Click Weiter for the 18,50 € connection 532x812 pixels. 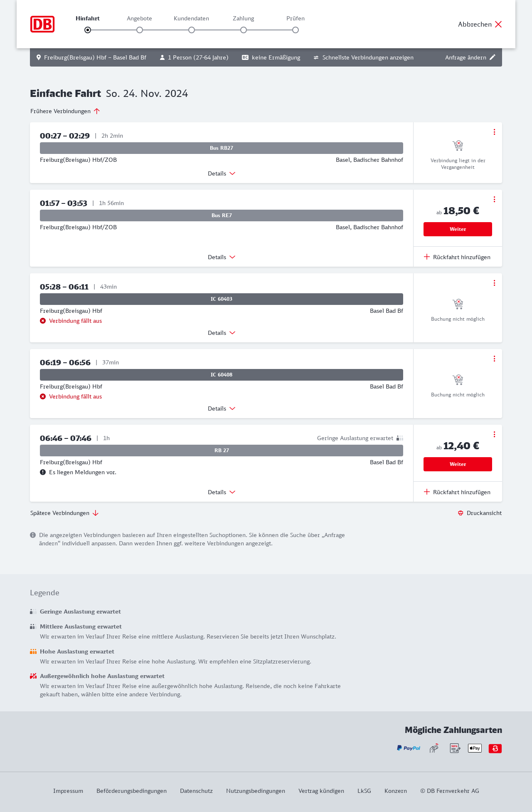(458, 229)
